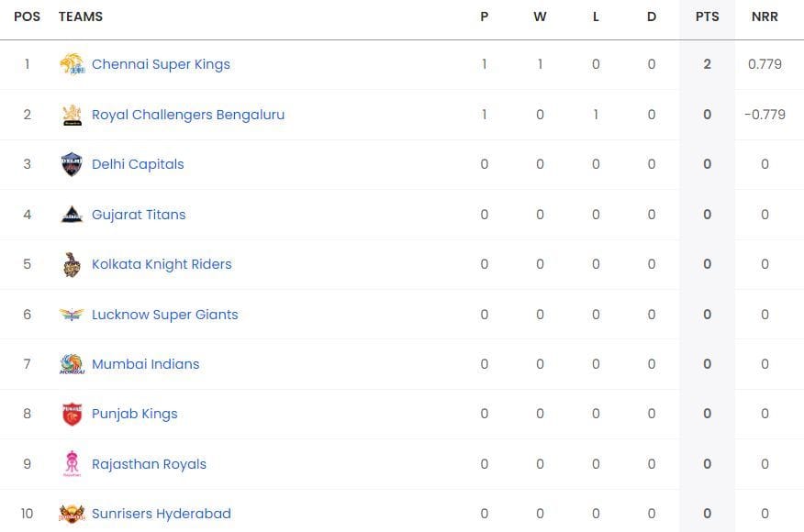This screenshot has height=532, width=804.
Task: Open the Chennai Super Kings team page
Action: [x=162, y=63]
